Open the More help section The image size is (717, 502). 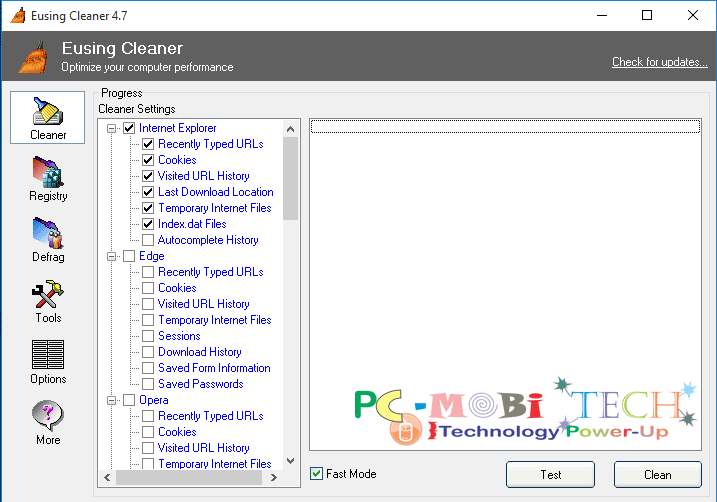(x=48, y=423)
